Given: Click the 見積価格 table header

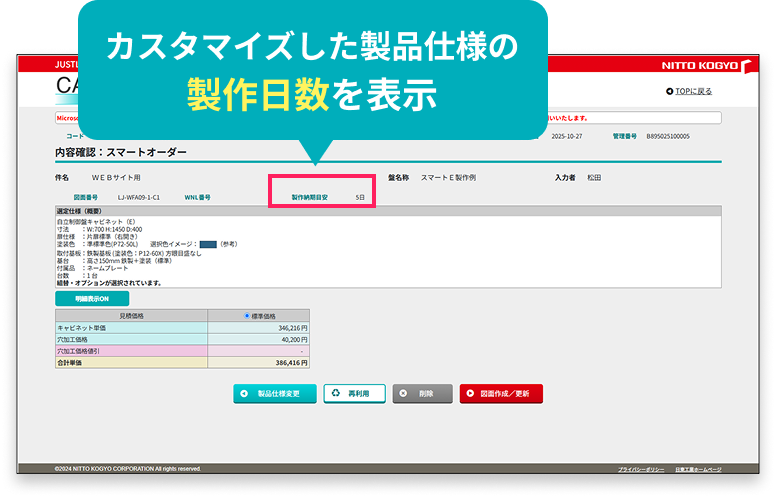Looking at the screenshot, I should [132, 316].
